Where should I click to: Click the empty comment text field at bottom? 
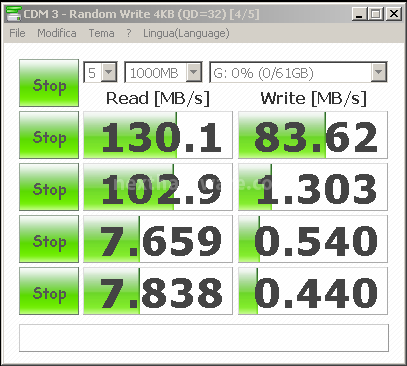204,338
